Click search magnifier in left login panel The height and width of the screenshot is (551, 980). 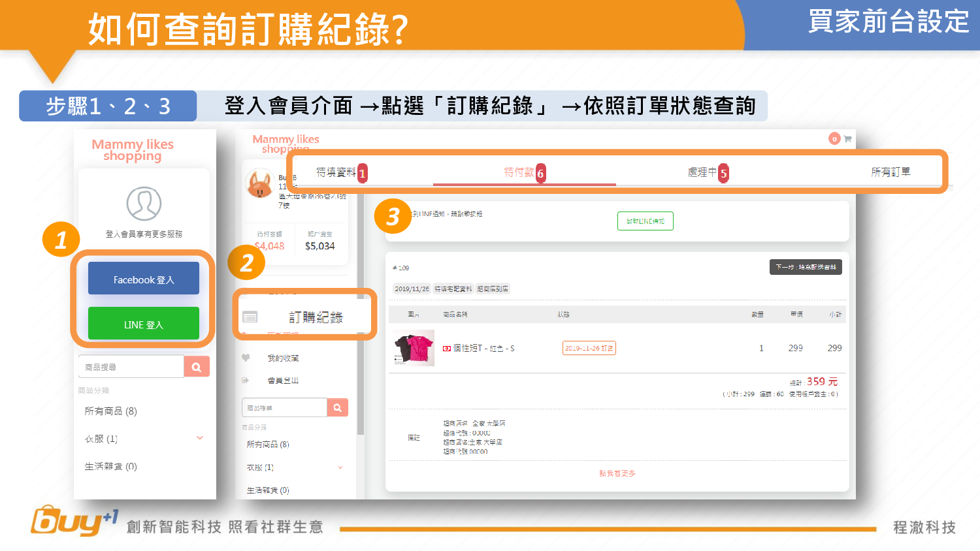197,367
